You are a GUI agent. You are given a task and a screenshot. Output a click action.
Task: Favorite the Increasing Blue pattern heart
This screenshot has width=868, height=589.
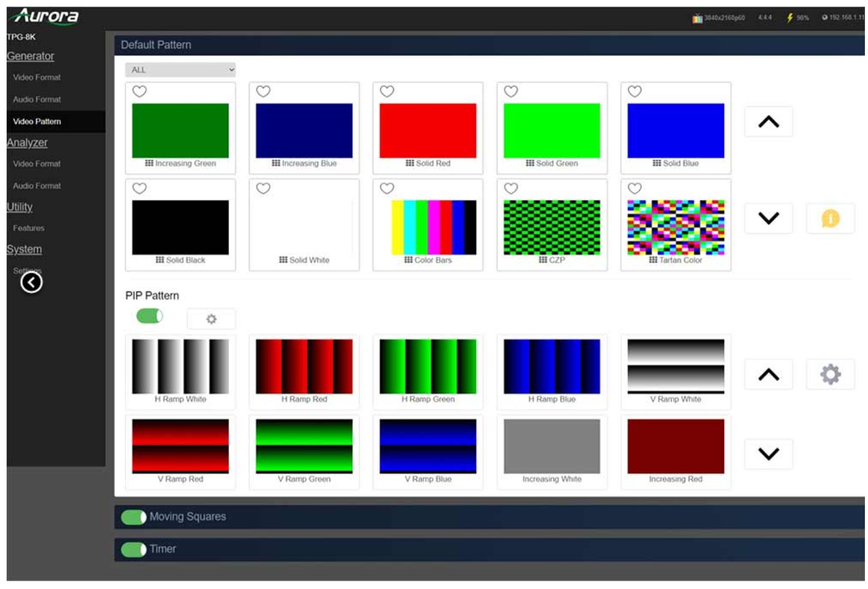[263, 91]
